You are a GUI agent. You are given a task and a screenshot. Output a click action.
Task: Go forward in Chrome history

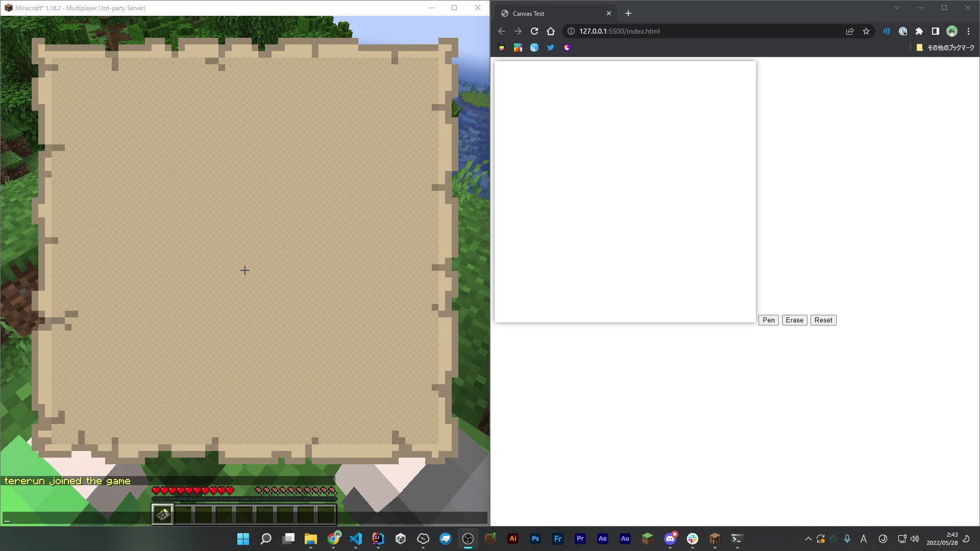[518, 31]
